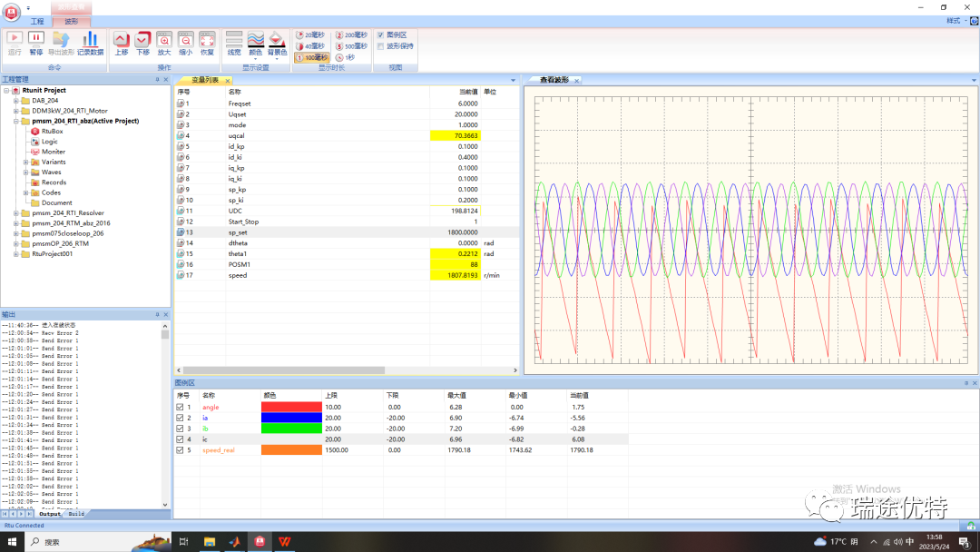Uncheck the 图例区 legend area checkbox
This screenshot has height=552, width=980.
click(x=380, y=34)
